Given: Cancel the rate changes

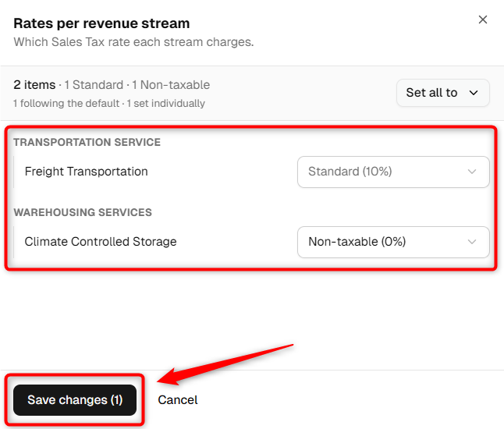Looking at the screenshot, I should click(x=177, y=400).
